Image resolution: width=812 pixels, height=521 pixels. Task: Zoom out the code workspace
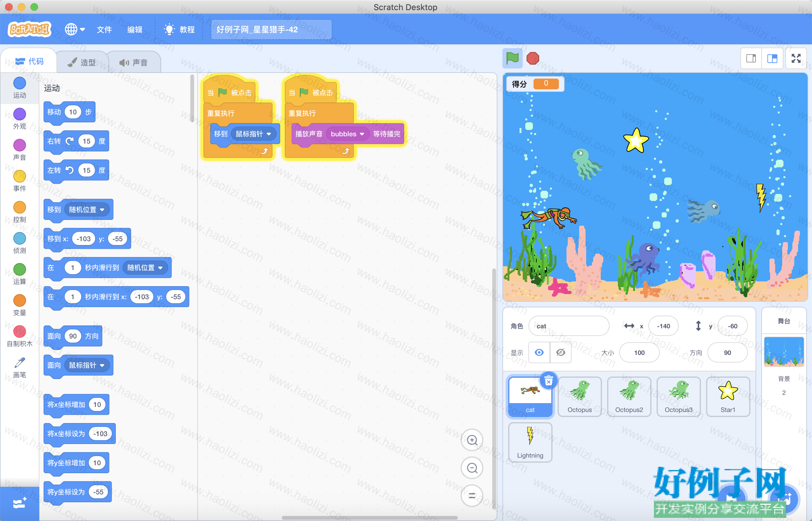pos(472,468)
